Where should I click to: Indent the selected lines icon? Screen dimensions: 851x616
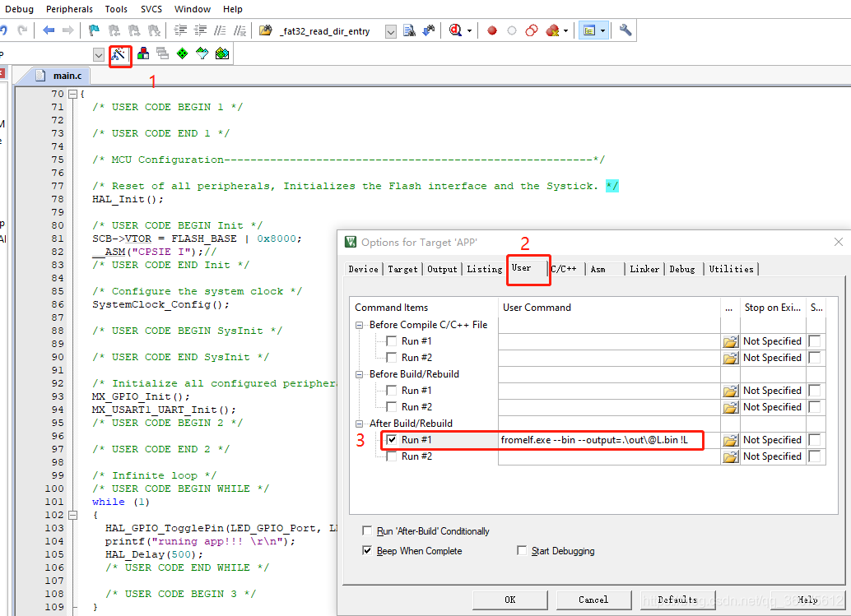[180, 30]
